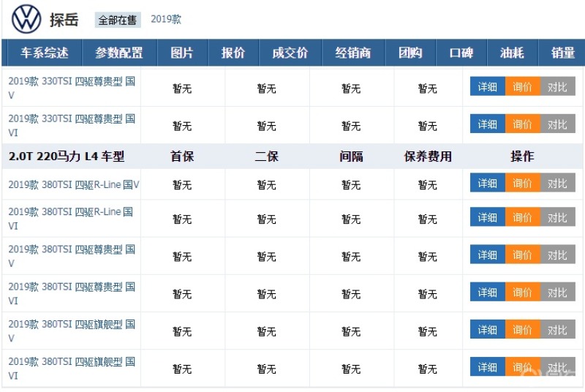Open 2019款 380TSI 四驱旗舰型 国VI link
This screenshot has height=392, width=585.
[72, 368]
